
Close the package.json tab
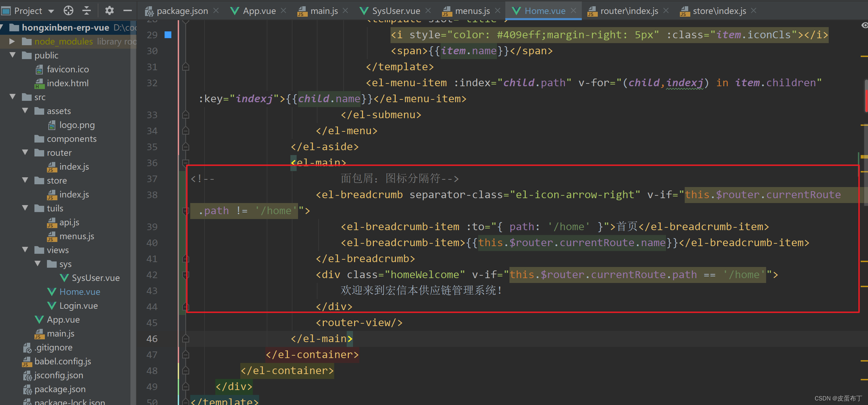(216, 11)
